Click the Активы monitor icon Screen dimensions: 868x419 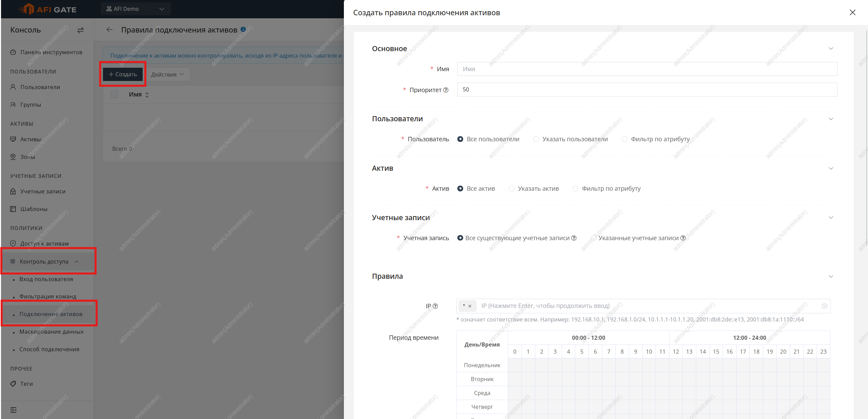[x=13, y=139]
